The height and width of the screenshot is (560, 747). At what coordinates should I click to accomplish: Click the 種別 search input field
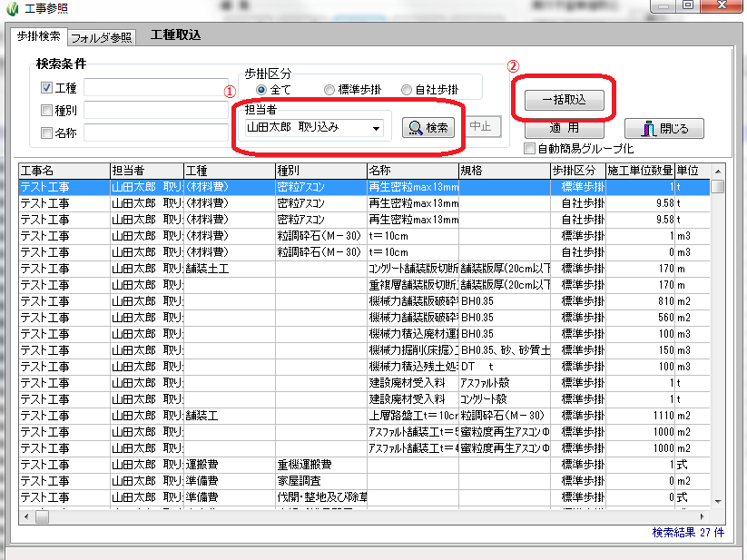click(156, 111)
